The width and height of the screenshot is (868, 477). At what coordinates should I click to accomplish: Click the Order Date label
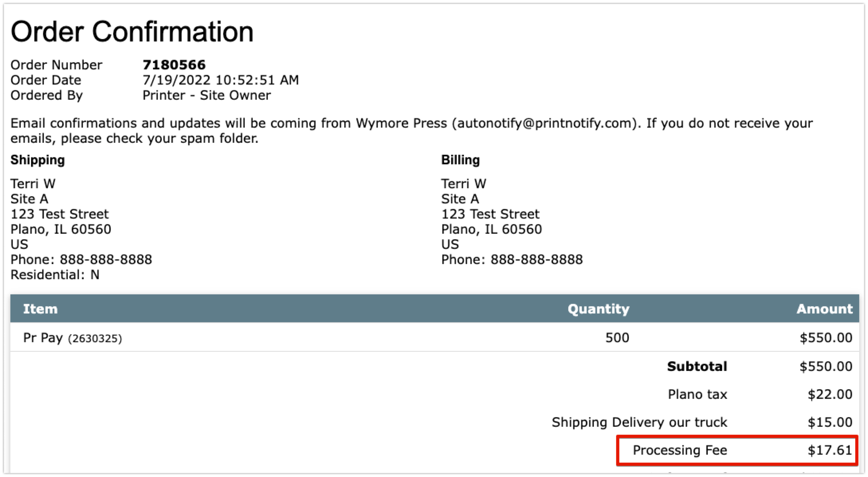pos(46,80)
